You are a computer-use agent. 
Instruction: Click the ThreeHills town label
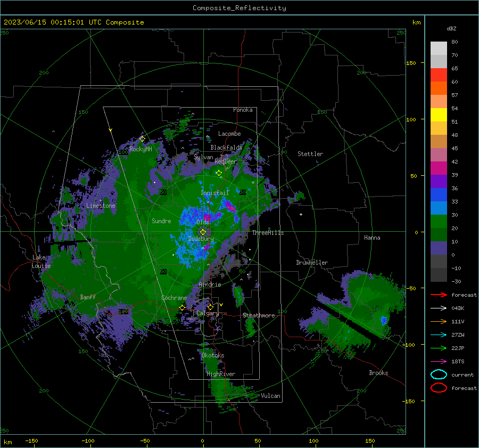[x=268, y=233]
